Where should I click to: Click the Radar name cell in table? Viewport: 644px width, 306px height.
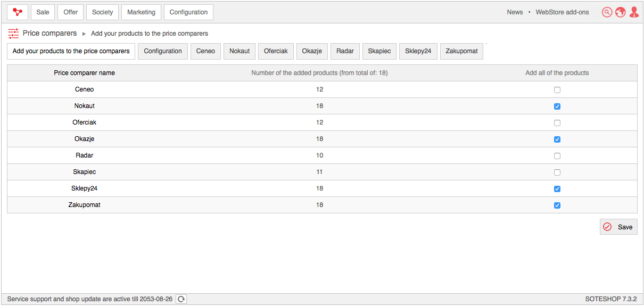coord(84,155)
